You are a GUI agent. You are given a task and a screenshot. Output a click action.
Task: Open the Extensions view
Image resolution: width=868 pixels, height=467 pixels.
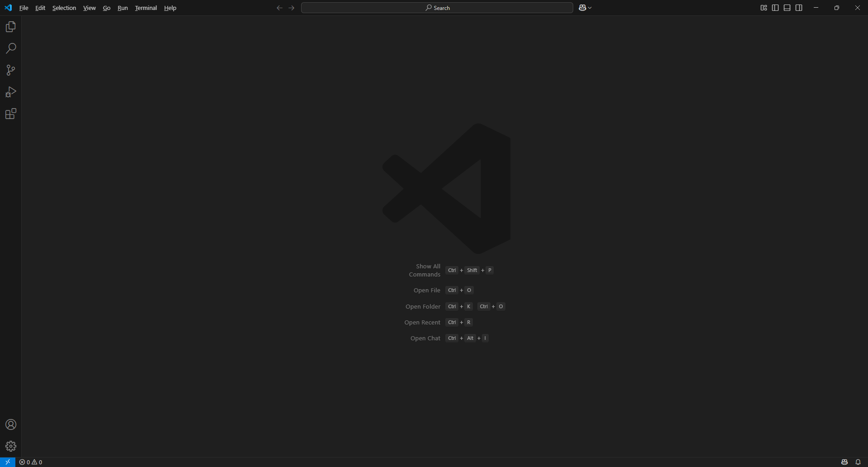(11, 114)
